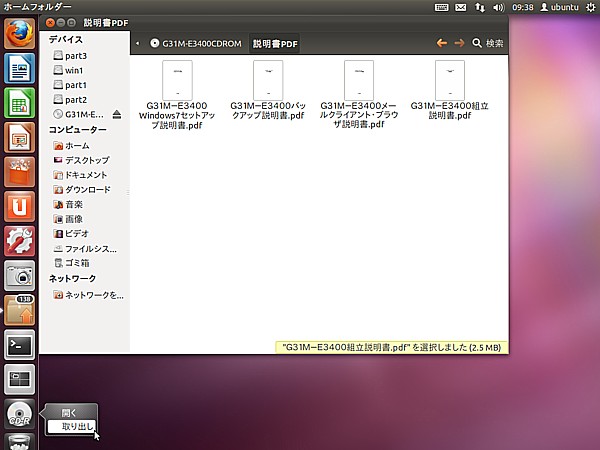
Task: Go forward with the right arrow
Action: pos(459,43)
